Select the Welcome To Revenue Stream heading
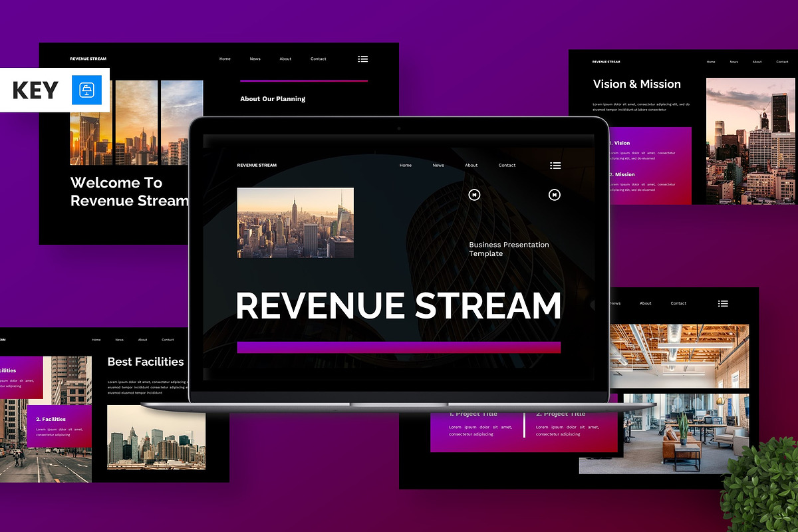 point(129,192)
